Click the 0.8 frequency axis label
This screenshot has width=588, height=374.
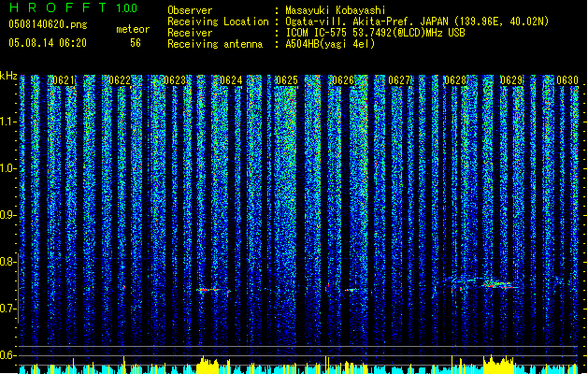tap(8, 262)
